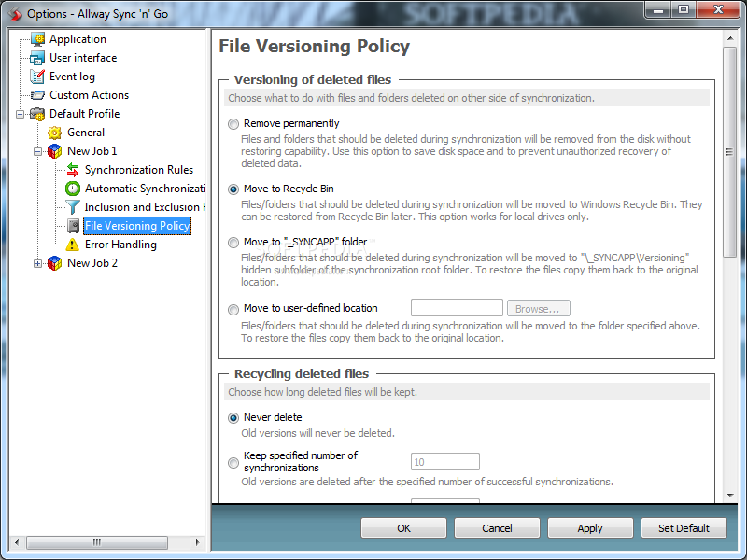Collapse the Default Profile tree node
This screenshot has width=747, height=560.
coord(20,114)
